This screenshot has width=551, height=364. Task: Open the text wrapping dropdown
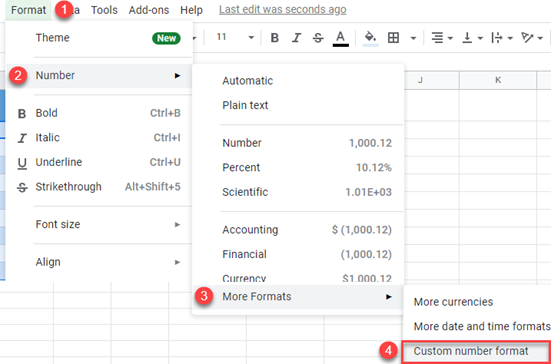502,38
